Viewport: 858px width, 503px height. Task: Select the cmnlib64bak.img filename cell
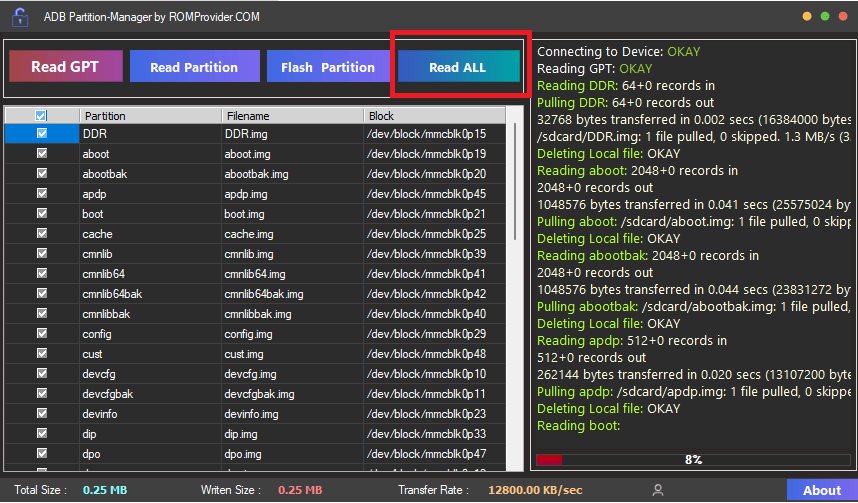pyautogui.click(x=292, y=293)
